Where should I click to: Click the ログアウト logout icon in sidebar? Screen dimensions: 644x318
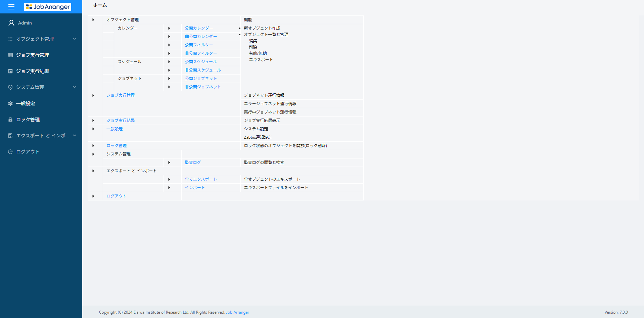pos(10,152)
